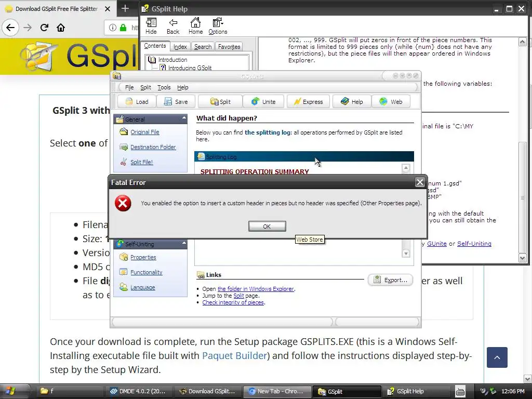Collapse the General sidebar section
This screenshot has height=399, width=532.
click(184, 118)
